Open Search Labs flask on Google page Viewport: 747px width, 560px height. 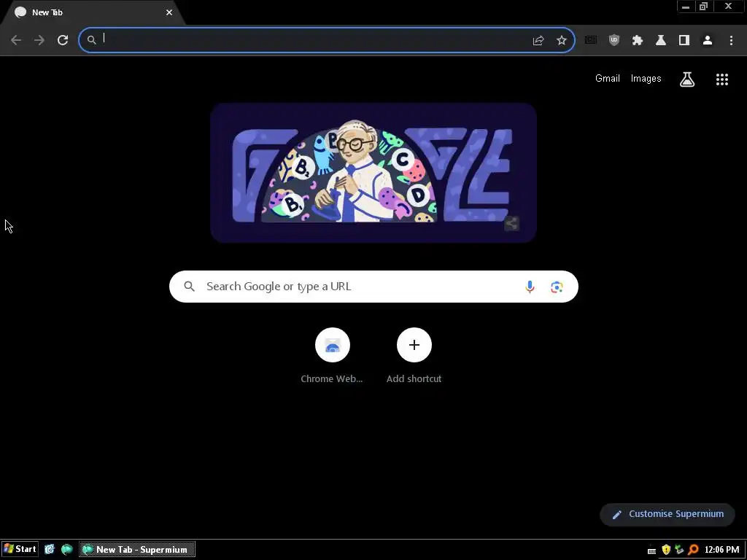[x=687, y=79]
